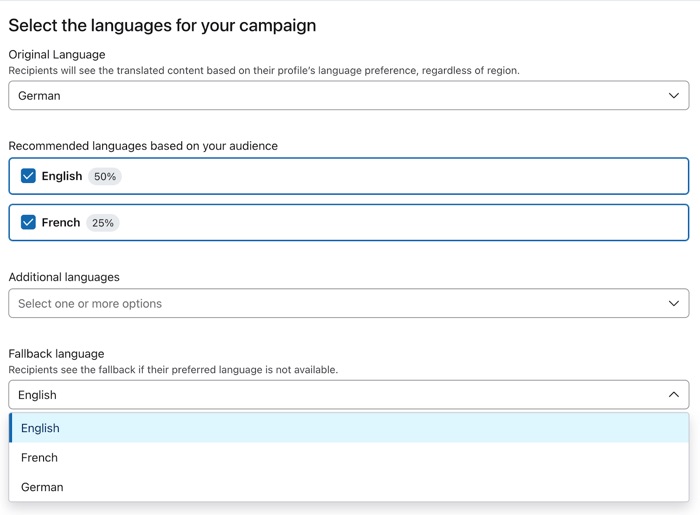Viewport: 700px width, 515px height.
Task: Open the Additional languages select box
Action: coord(340,303)
